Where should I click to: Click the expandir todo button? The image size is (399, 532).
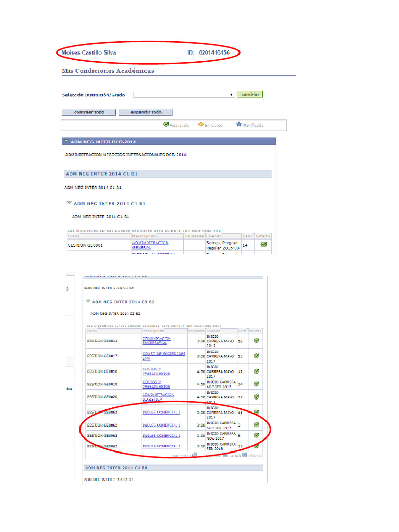(146, 112)
